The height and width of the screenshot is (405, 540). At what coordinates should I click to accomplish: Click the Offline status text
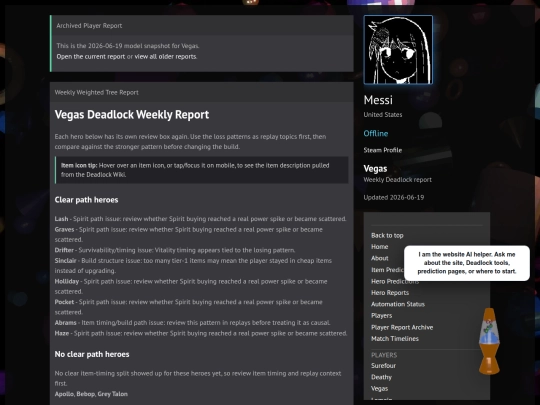tap(376, 134)
